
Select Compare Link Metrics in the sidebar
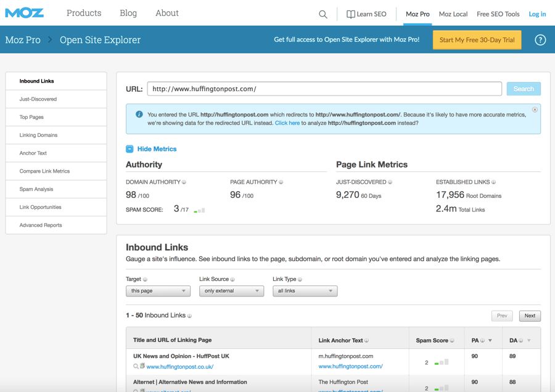click(x=56, y=171)
